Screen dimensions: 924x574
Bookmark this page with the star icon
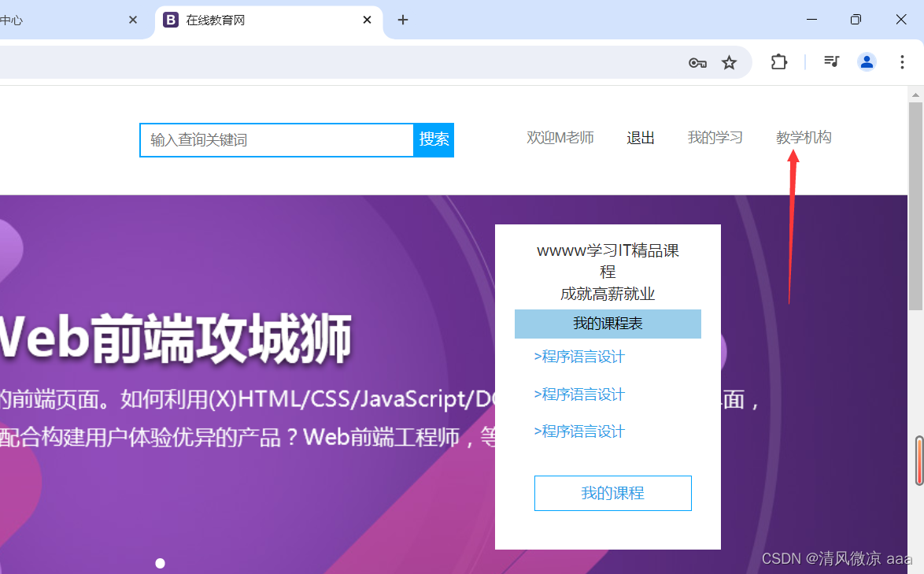tap(730, 62)
